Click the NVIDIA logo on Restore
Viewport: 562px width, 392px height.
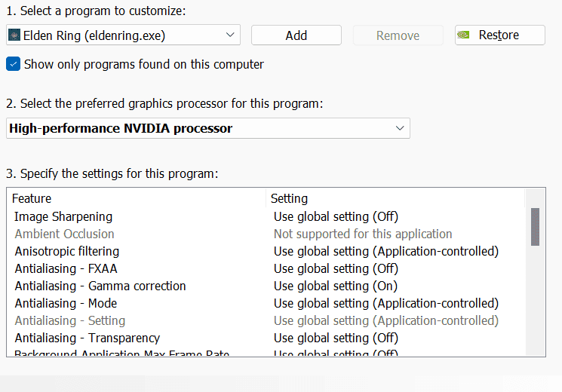[463, 35]
